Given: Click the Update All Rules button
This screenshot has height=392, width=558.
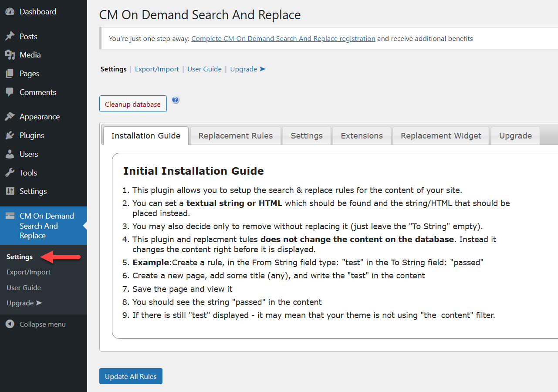Looking at the screenshot, I should 131,376.
